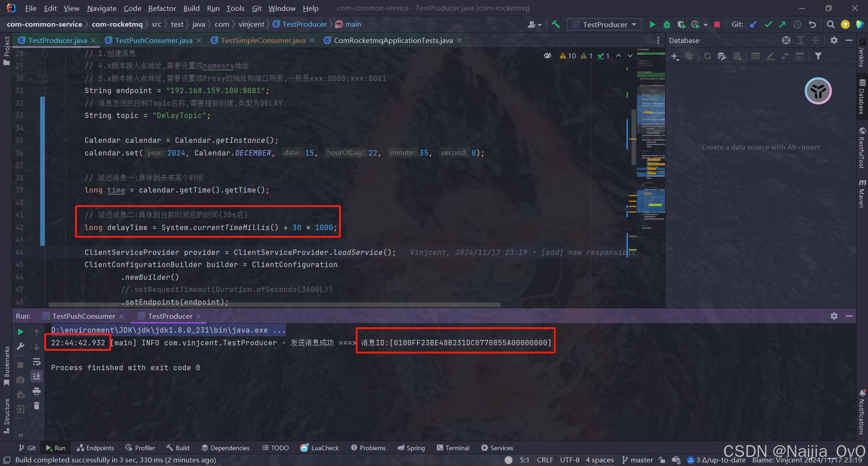The height and width of the screenshot is (466, 868).
Task: Run TestProducer with the green play button
Action: click(x=652, y=24)
